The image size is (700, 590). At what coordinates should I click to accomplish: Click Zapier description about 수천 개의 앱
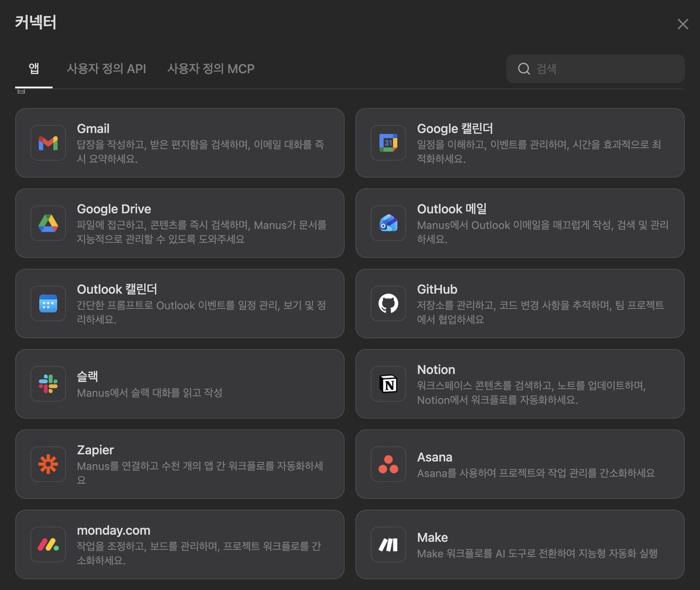pyautogui.click(x=200, y=473)
